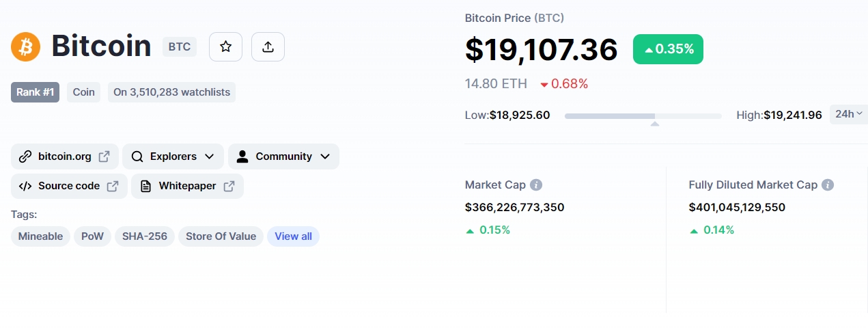Open the 24h time range dropdown
The height and width of the screenshot is (328, 868).
click(x=848, y=114)
